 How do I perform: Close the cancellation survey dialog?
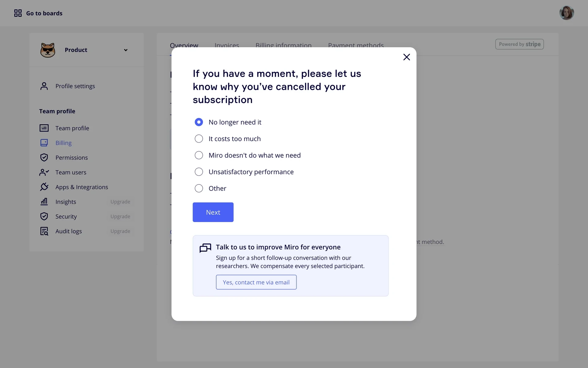pyautogui.click(x=406, y=57)
